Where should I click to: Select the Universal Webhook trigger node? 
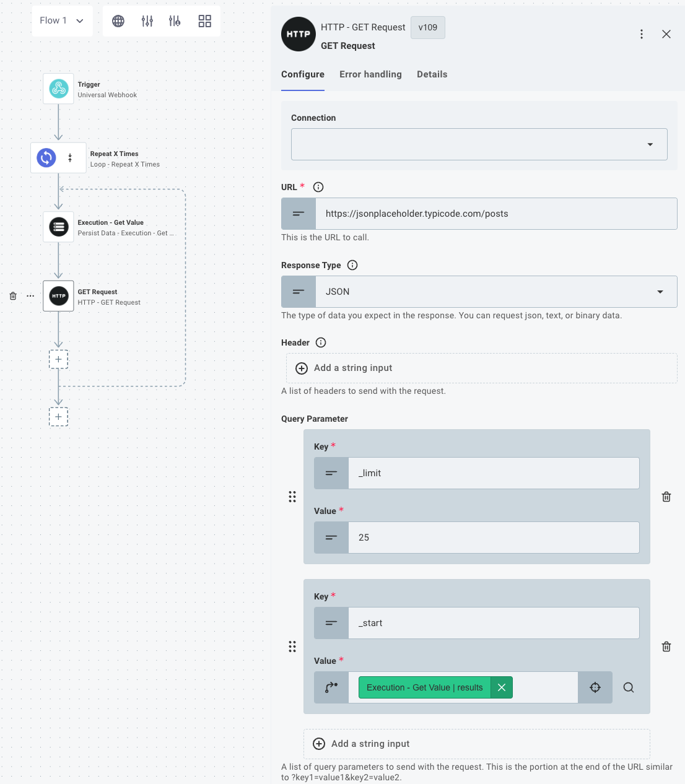[58, 89]
